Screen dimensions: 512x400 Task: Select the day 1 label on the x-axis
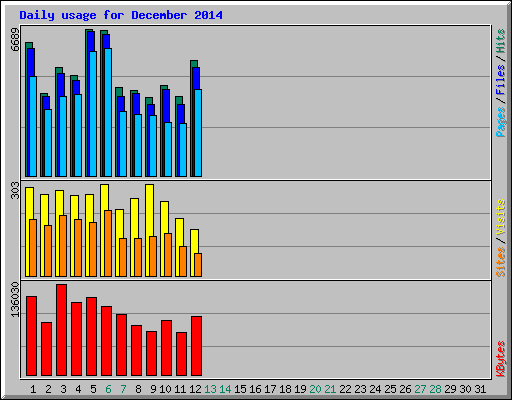click(x=33, y=389)
